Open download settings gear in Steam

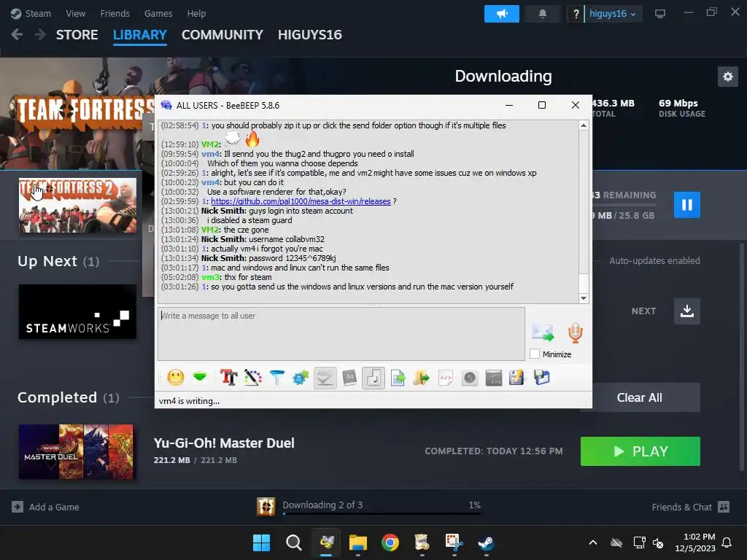click(727, 76)
